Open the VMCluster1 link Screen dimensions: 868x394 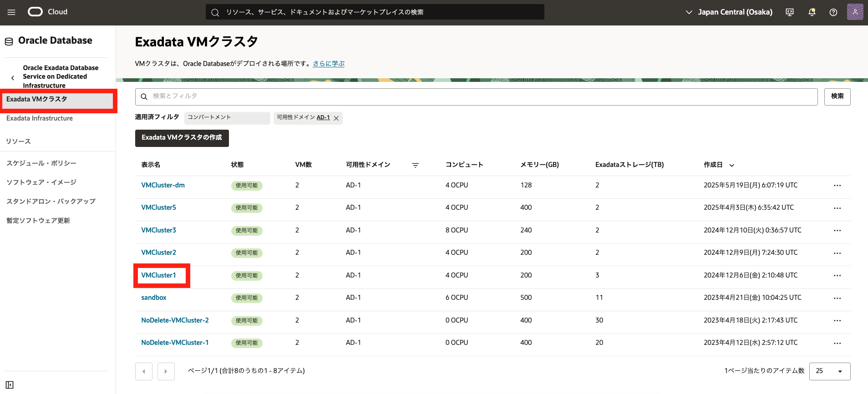[x=158, y=275]
